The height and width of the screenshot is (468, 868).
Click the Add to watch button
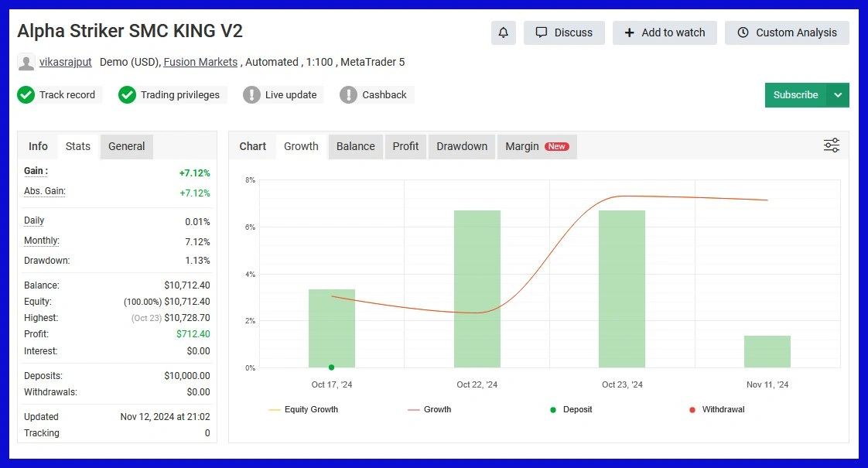pyautogui.click(x=665, y=32)
